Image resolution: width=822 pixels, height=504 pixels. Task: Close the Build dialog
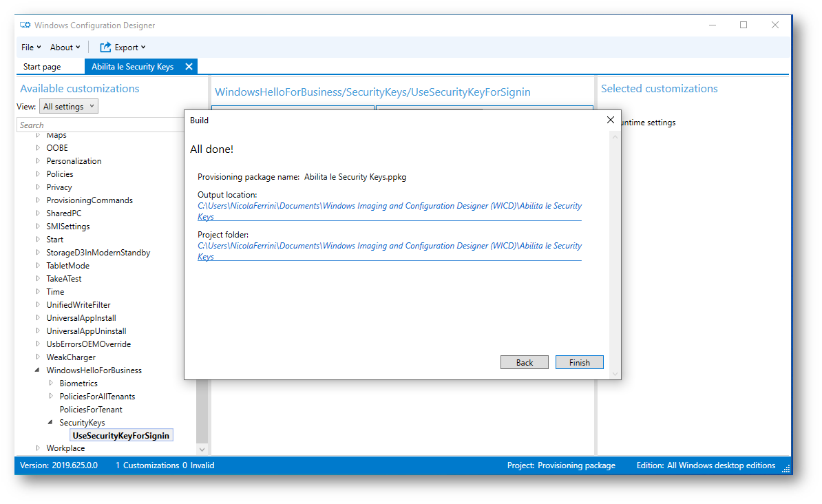tap(610, 120)
